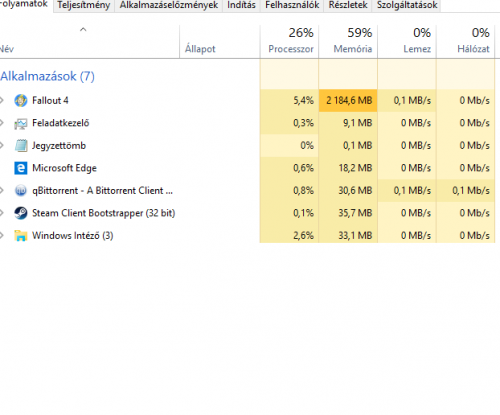
Task: Select the Microsoft Edge row name
Action: pos(64,168)
